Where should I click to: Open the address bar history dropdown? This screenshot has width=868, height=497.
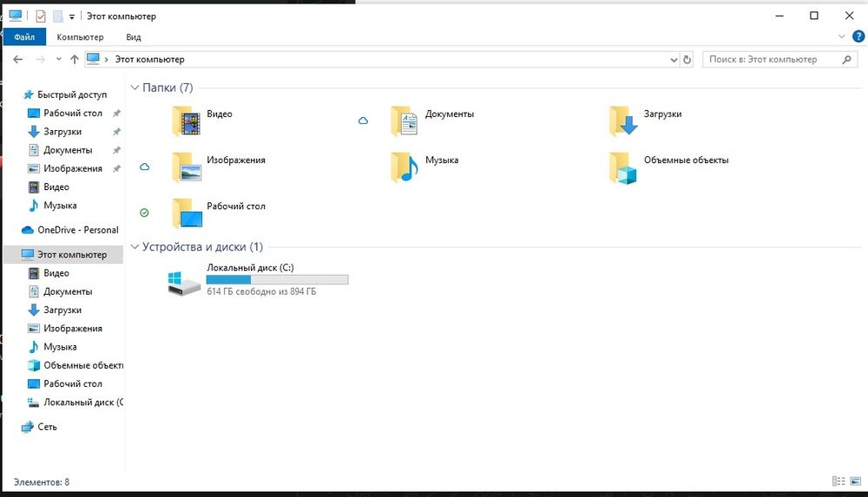click(674, 60)
